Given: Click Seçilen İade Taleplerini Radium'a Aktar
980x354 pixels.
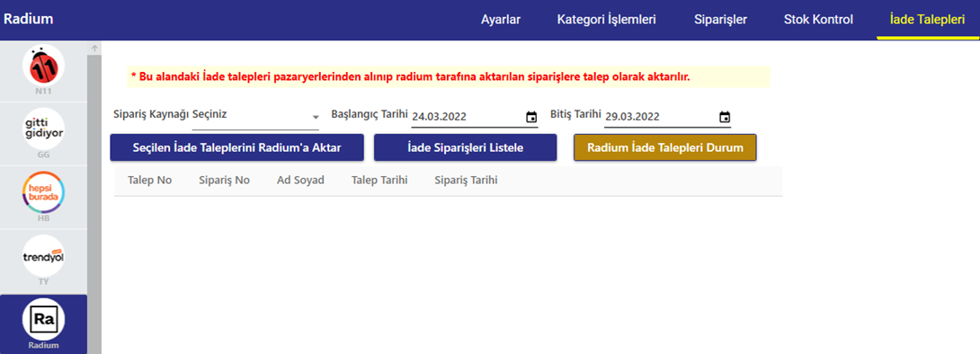Looking at the screenshot, I should [x=236, y=148].
